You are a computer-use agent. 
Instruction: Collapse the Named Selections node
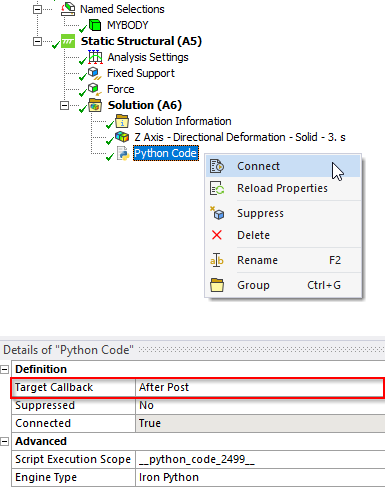[37, 9]
